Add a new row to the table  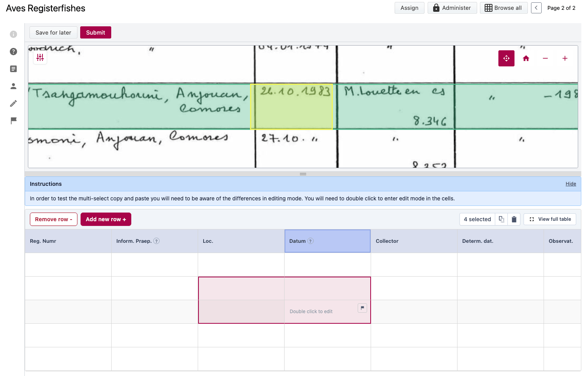[106, 219]
